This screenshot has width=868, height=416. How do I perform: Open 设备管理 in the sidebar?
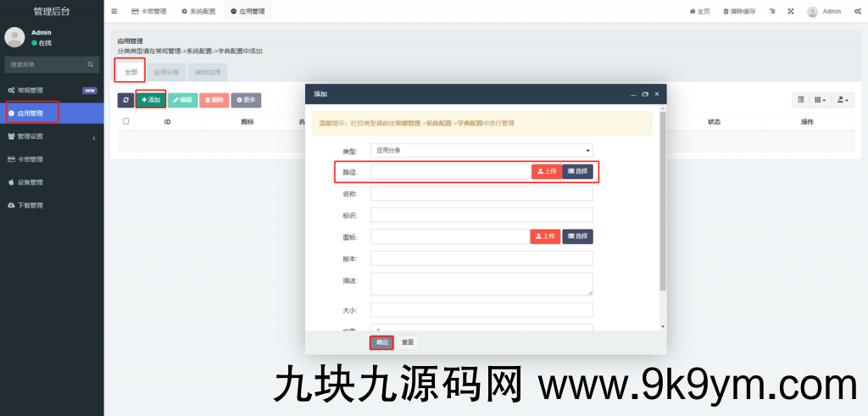pyautogui.click(x=52, y=182)
